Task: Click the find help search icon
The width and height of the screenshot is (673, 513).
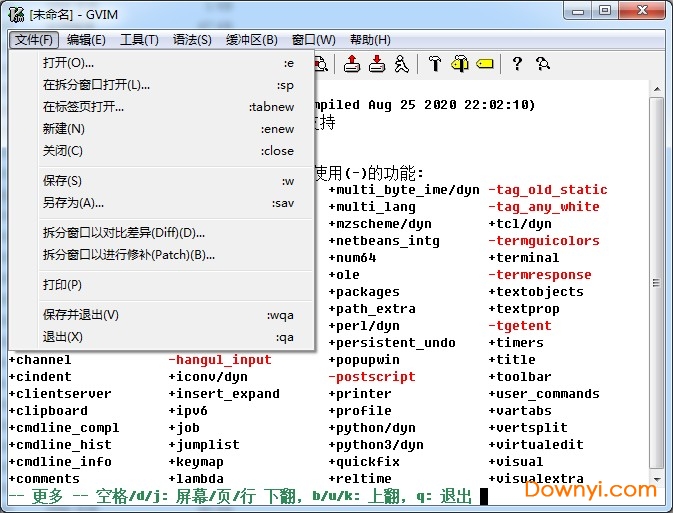Action: pyautogui.click(x=542, y=64)
